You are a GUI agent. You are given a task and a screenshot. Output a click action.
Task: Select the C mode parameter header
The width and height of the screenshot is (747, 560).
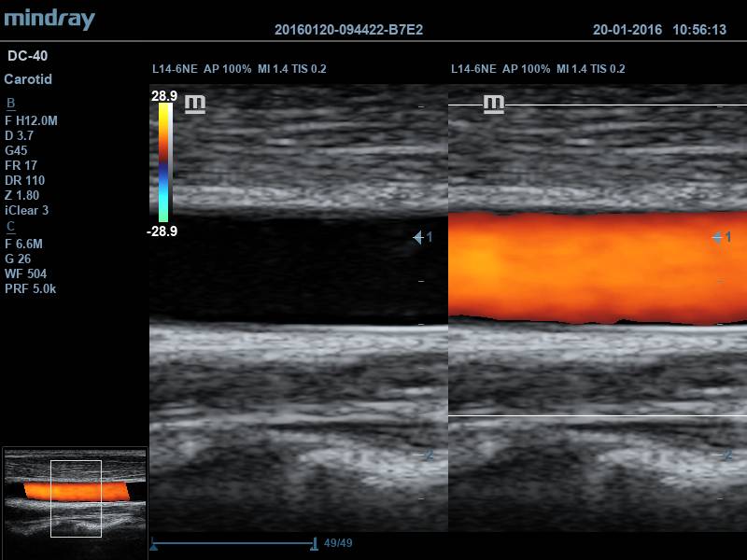point(10,226)
